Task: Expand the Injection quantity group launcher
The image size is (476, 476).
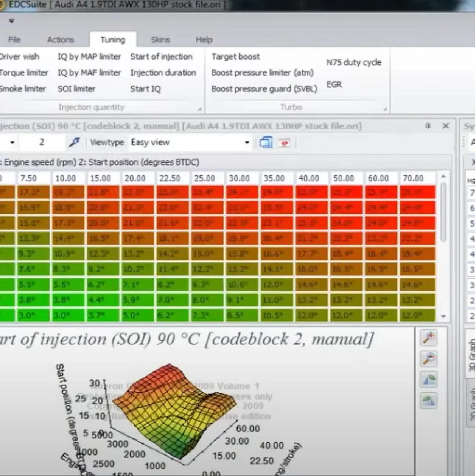Action: tap(199, 109)
